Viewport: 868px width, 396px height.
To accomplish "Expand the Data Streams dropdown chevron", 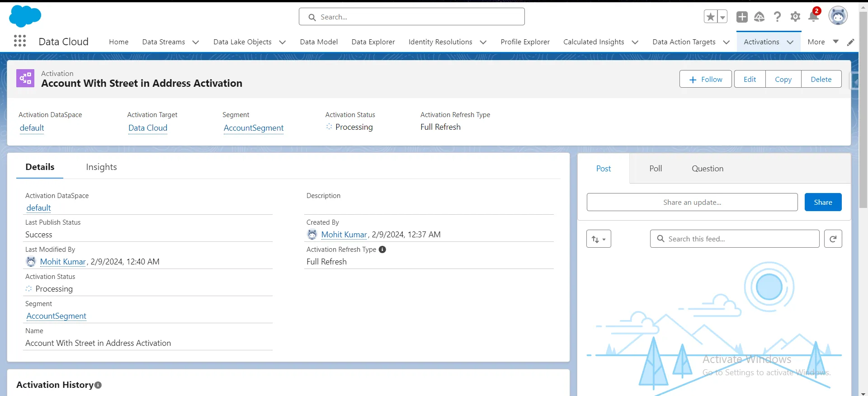I will [196, 42].
